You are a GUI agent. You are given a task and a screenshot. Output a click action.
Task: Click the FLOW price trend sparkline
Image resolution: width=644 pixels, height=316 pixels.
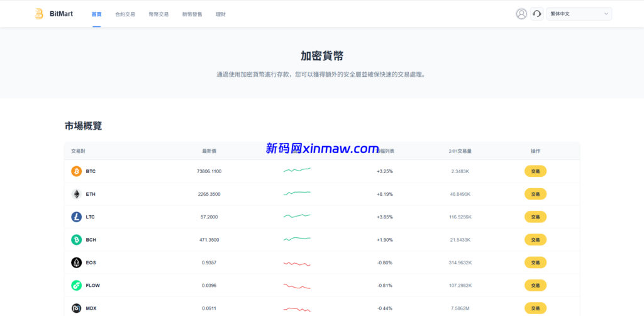pos(297,286)
